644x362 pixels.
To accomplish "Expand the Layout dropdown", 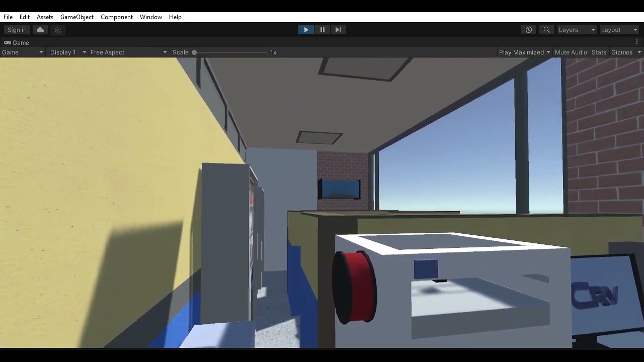I will [x=619, y=30].
